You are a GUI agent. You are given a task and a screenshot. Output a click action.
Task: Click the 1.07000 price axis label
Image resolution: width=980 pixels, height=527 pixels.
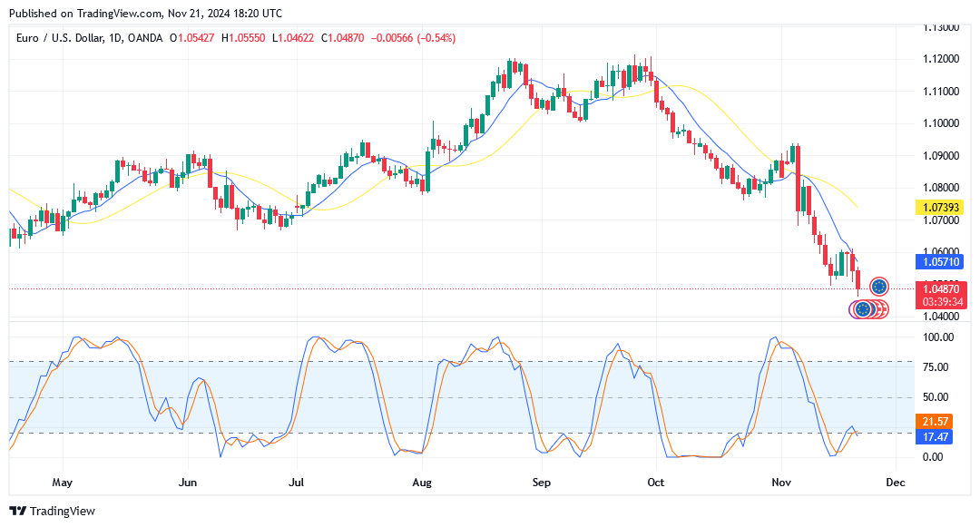pos(941,220)
